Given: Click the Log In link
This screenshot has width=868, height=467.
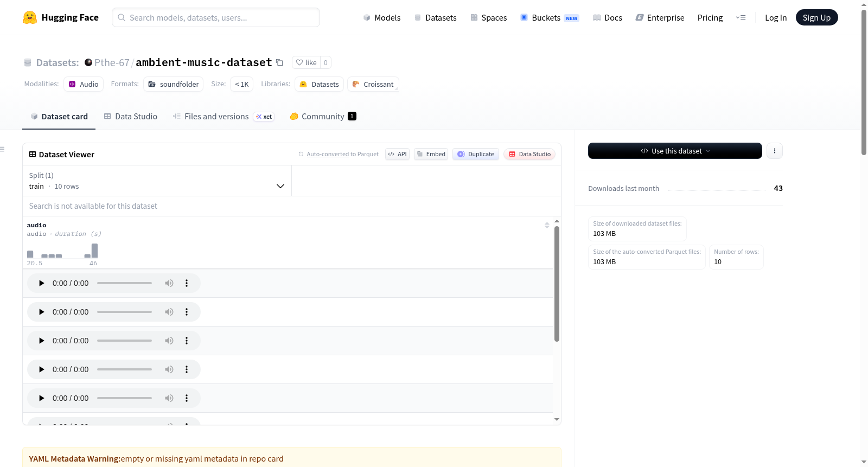Looking at the screenshot, I should 776,17.
